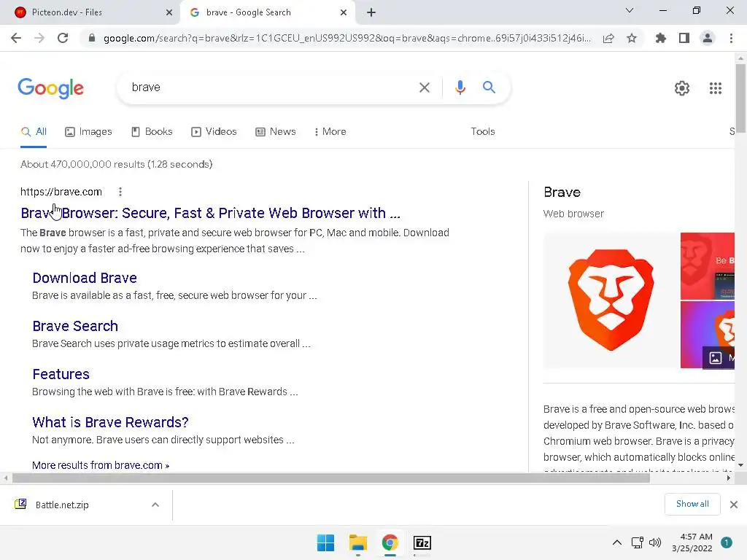
Task: Switch to Images results
Action: click(x=88, y=131)
